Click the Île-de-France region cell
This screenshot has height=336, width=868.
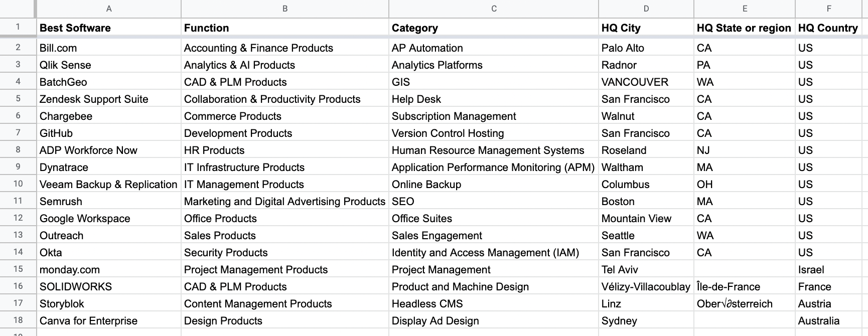pyautogui.click(x=745, y=286)
